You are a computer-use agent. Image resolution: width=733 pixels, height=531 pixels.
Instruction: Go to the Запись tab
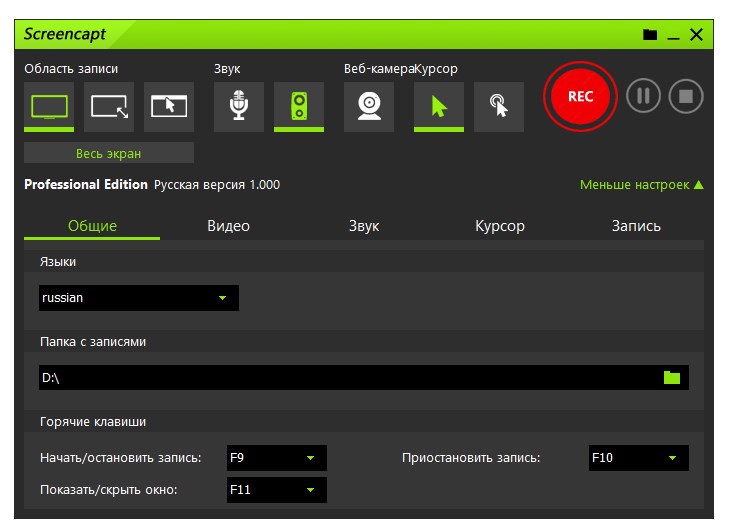point(636,226)
